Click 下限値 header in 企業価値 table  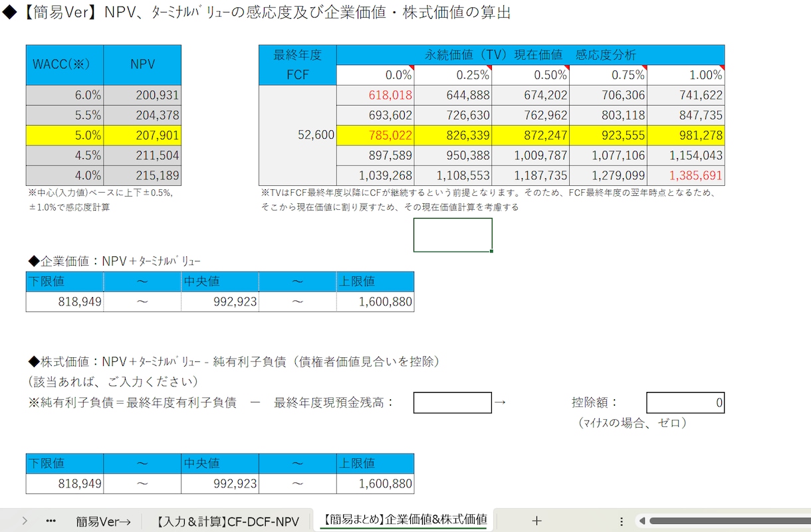point(64,282)
